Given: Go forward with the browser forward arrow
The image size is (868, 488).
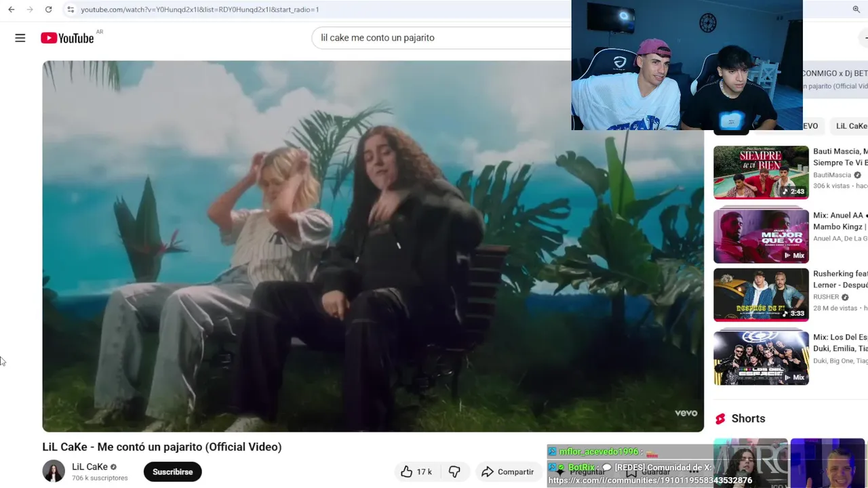Looking at the screenshot, I should 30,9.
